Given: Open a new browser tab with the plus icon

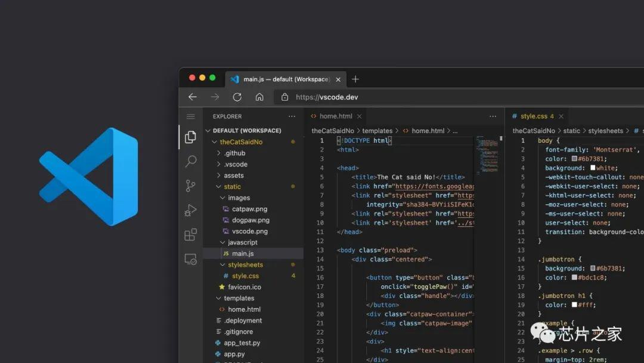Looking at the screenshot, I should coord(355,79).
